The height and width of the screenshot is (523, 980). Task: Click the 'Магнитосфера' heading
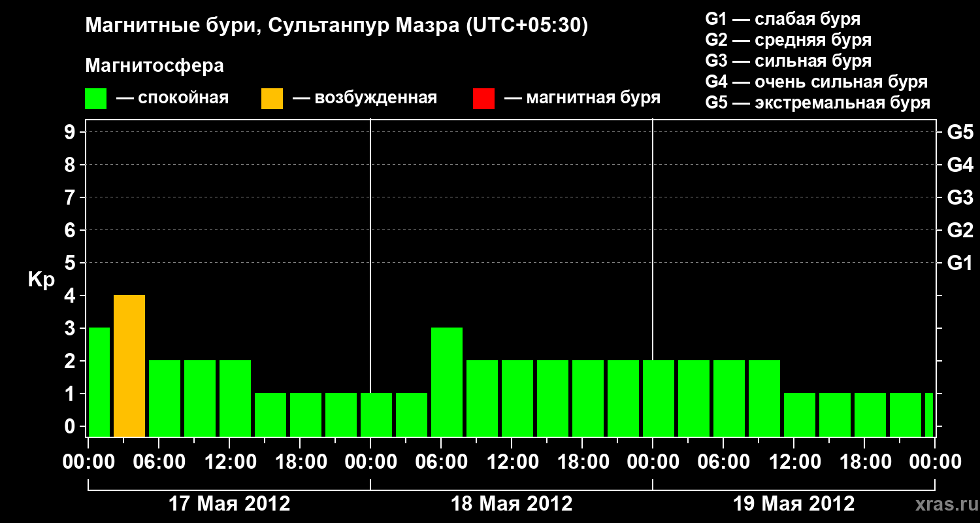[154, 66]
